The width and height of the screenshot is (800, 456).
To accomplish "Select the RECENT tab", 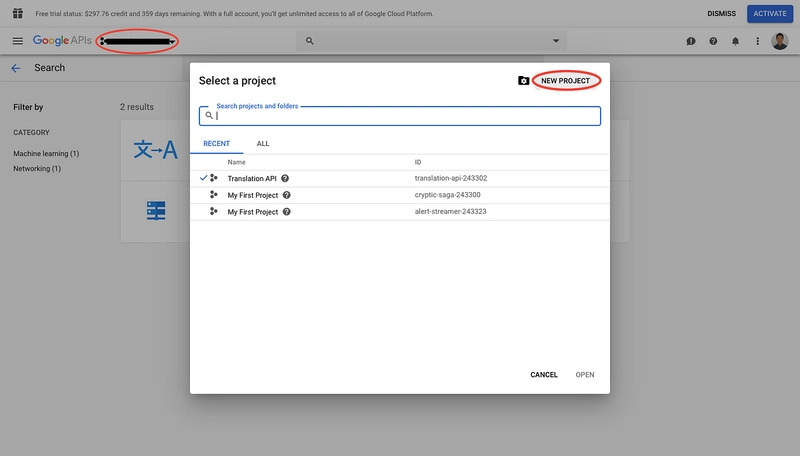I will [216, 143].
